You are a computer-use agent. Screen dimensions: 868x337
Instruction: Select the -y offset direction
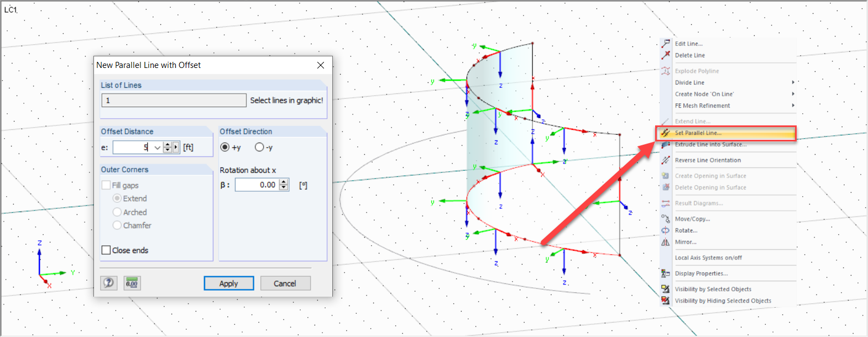259,147
